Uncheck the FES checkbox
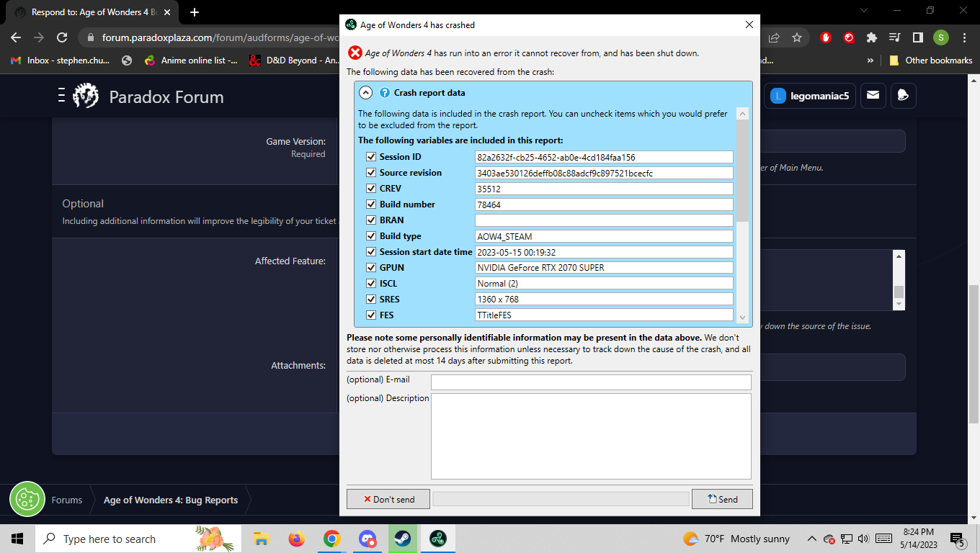This screenshot has height=553, width=980. click(371, 315)
